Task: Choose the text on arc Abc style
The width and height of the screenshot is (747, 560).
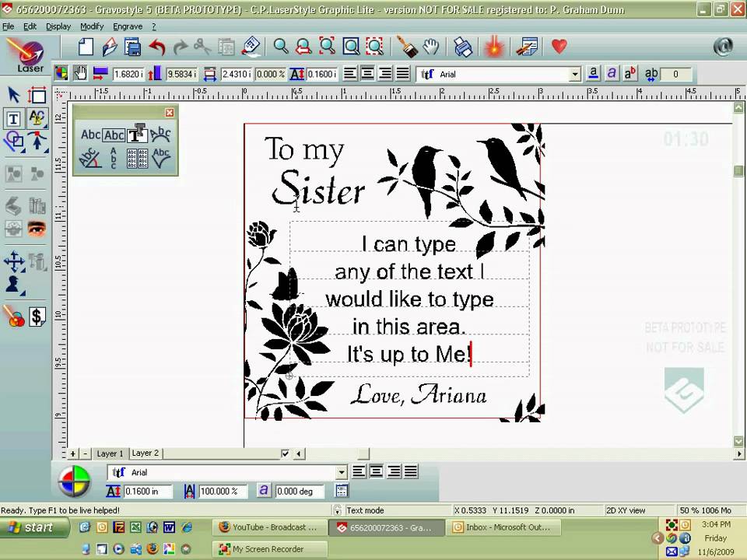Action: click(160, 135)
